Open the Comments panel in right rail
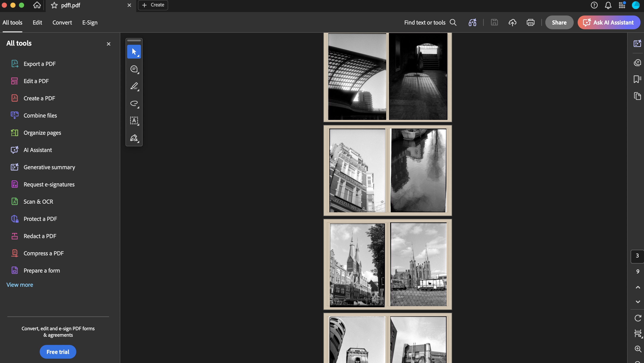 pos(637,62)
